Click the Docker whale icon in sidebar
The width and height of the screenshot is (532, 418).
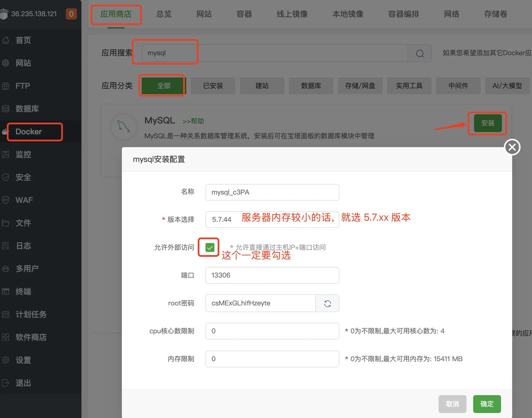click(x=5, y=132)
